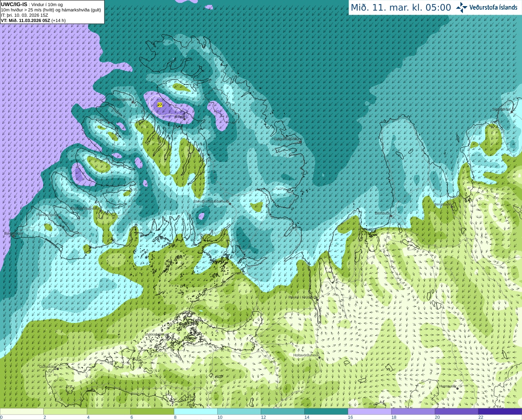The image size is (522, 420).
Task: Pick the above-22 m/s dark purple color
Action: pyautogui.click(x=500, y=411)
